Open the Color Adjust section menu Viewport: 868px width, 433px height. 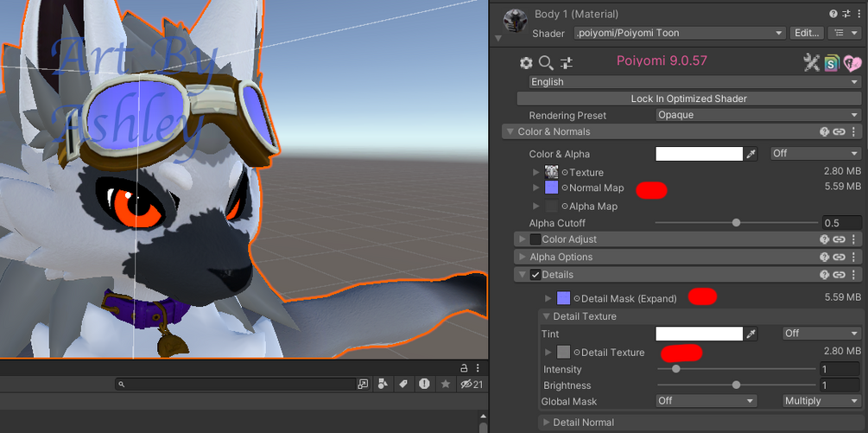click(853, 239)
